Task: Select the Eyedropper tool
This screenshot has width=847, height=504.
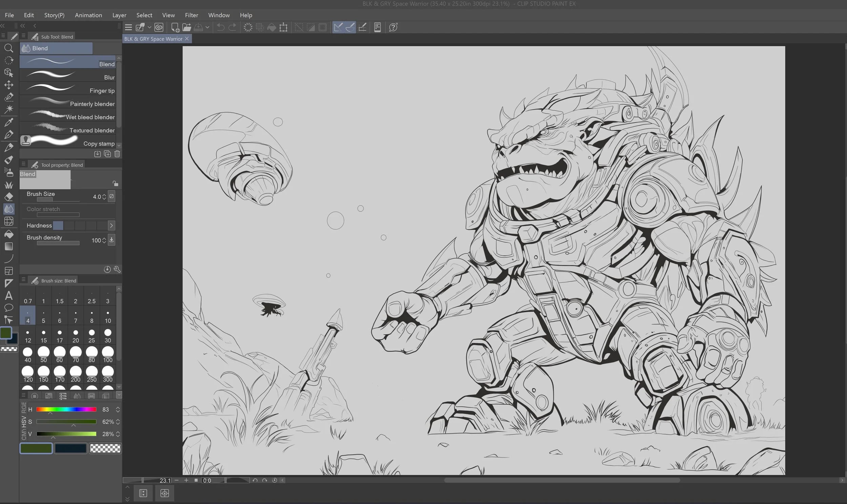Action: tap(9, 122)
